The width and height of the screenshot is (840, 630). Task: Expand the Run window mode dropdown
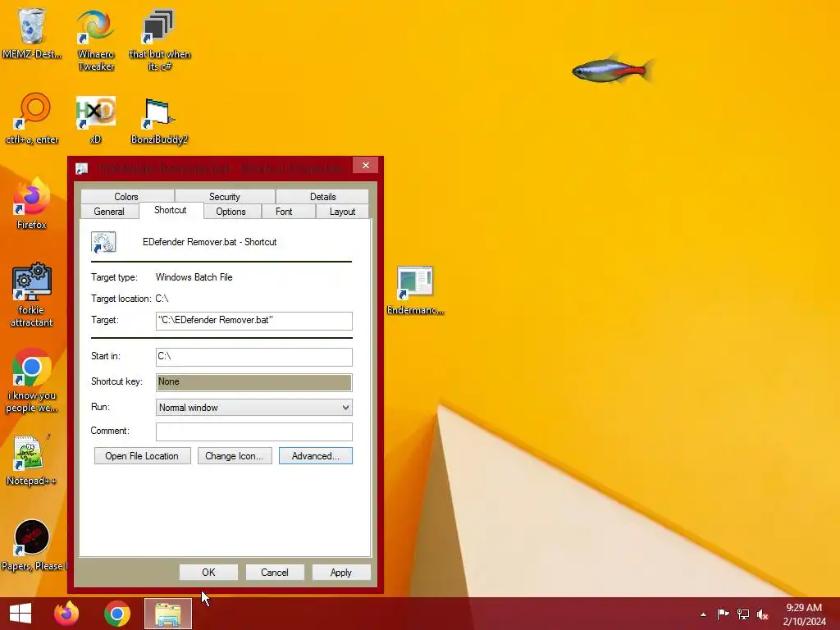click(254, 408)
